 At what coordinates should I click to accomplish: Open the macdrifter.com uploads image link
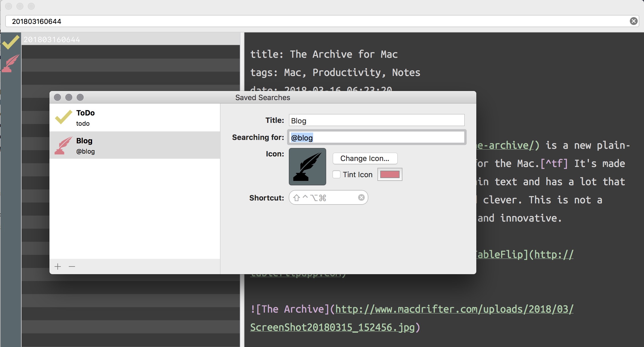[412, 318]
